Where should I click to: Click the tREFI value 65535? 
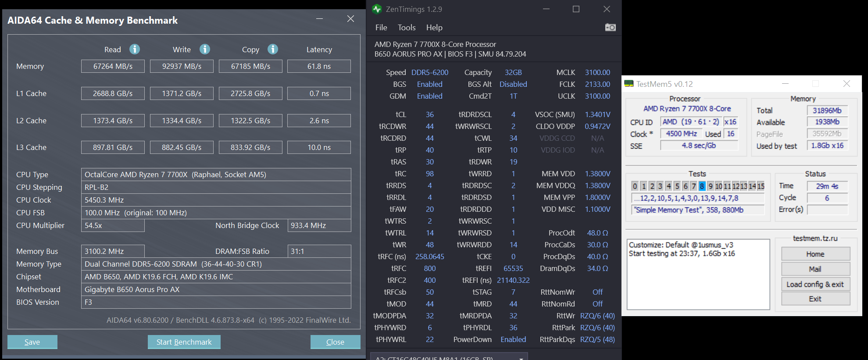click(513, 268)
